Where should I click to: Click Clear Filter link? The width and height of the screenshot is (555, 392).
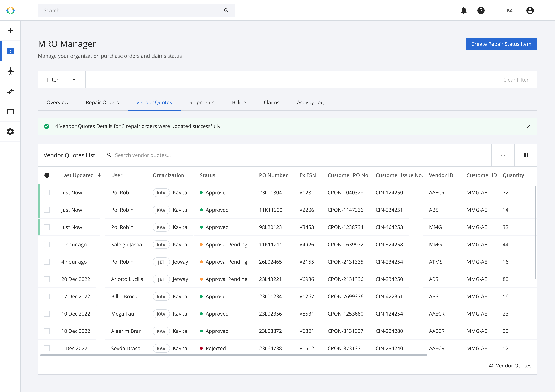tap(516, 80)
